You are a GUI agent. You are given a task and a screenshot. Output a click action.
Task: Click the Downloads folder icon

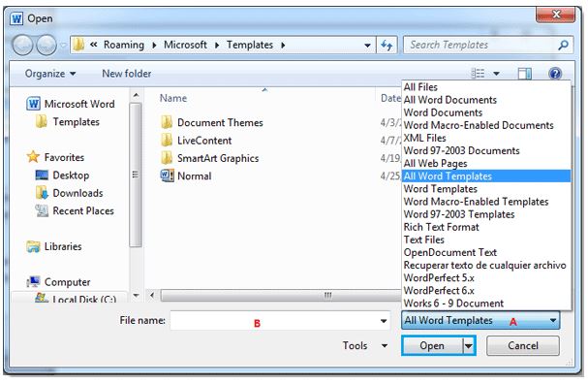(x=42, y=193)
